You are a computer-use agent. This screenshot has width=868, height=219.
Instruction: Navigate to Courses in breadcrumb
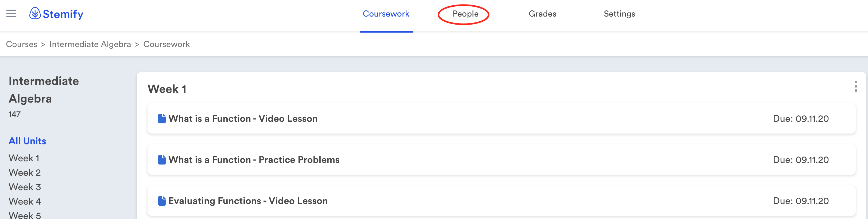tap(22, 44)
